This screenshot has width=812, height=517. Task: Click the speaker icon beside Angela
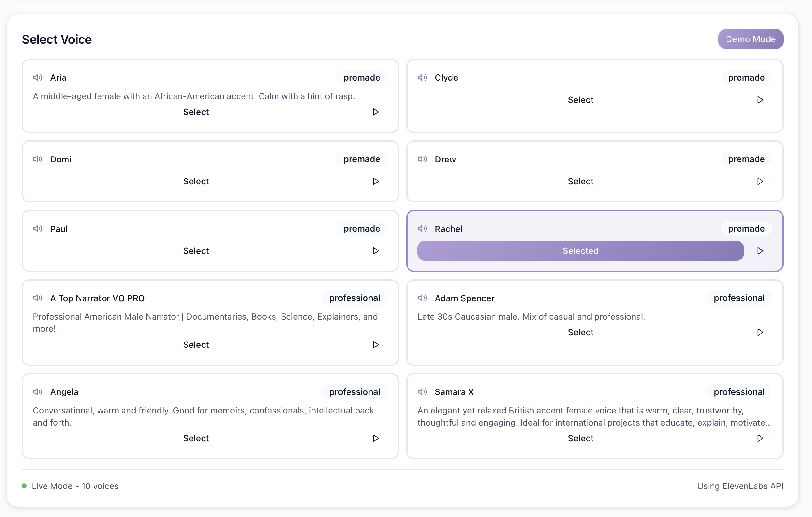coord(38,392)
